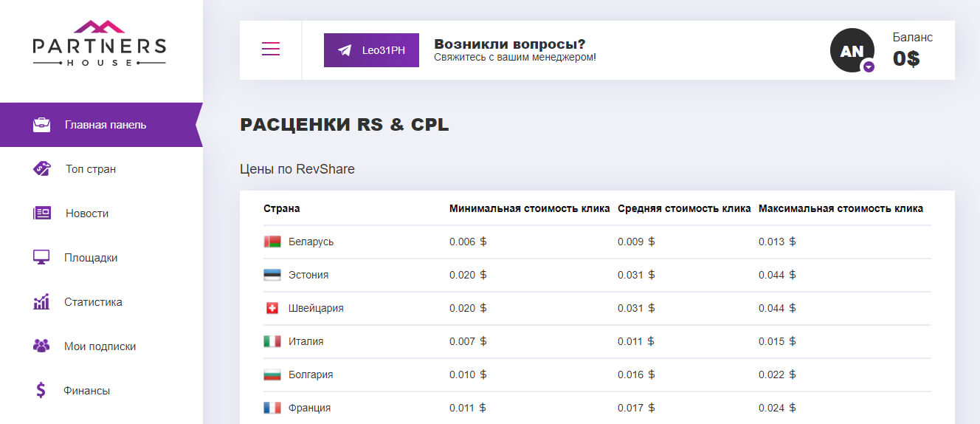
Task: Click the monitor icon beside Площадки
Action: [x=41, y=258]
